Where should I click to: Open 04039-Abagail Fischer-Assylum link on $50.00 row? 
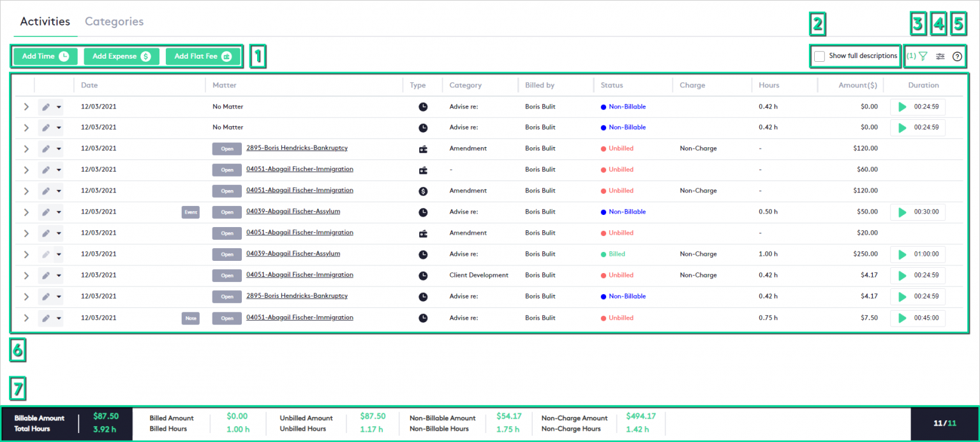click(293, 211)
